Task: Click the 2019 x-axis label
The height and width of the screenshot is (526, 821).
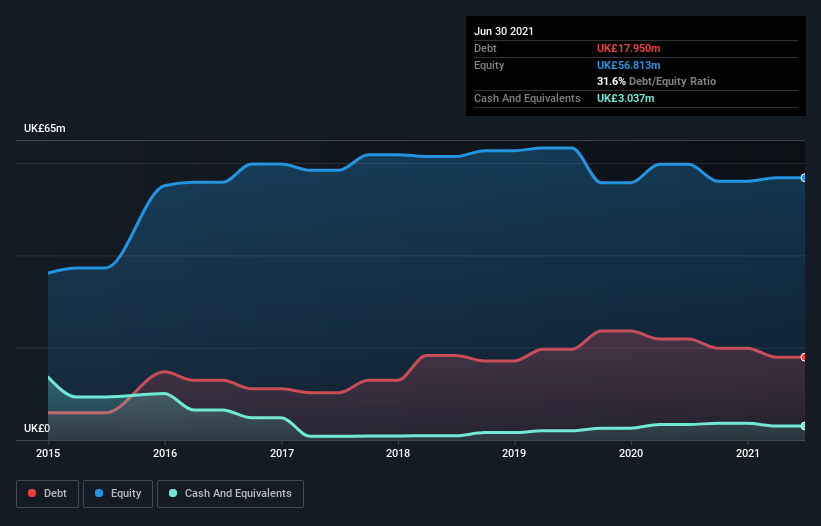Action: point(514,453)
